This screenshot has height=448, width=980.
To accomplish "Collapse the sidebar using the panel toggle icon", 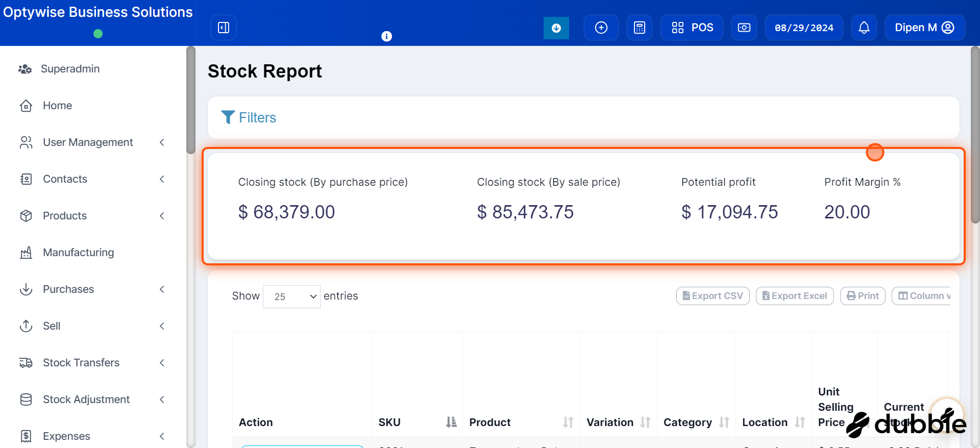I will [224, 28].
